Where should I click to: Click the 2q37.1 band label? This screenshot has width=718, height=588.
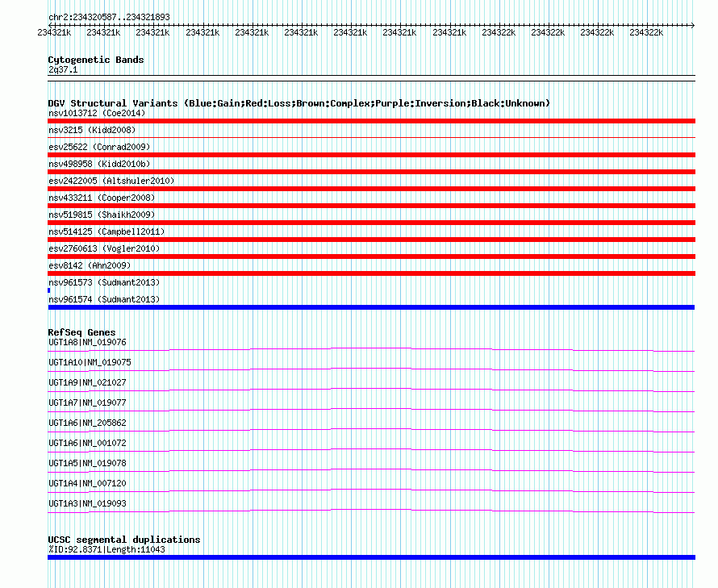click(63, 69)
